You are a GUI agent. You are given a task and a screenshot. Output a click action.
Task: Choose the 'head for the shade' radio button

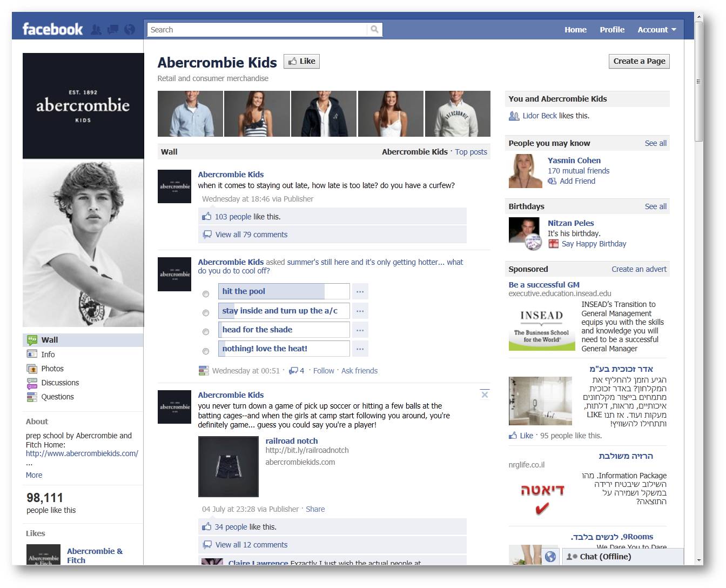coord(206,332)
